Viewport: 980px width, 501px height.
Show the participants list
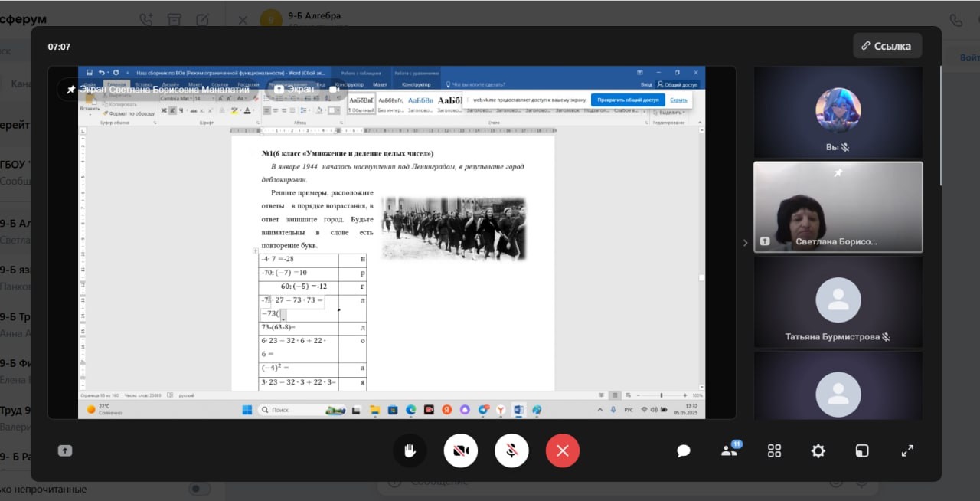[730, 450]
